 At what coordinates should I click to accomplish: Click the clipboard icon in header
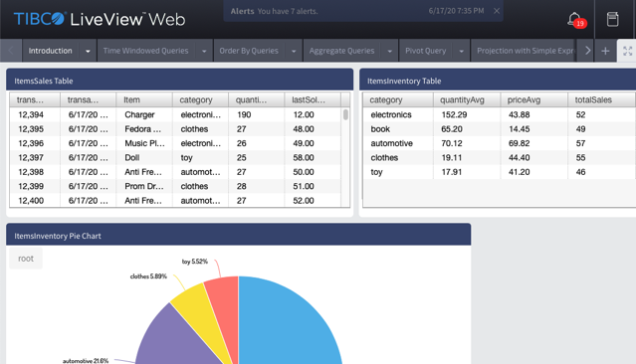pos(612,19)
